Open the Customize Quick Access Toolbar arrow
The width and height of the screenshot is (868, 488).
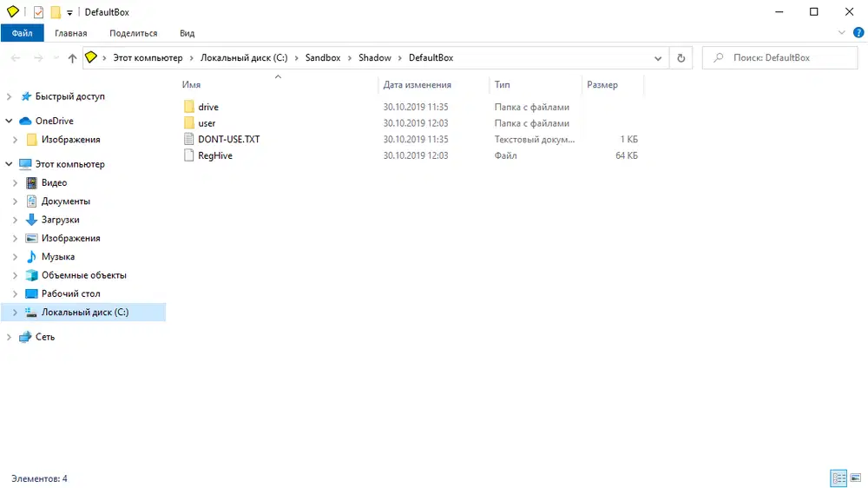(69, 13)
